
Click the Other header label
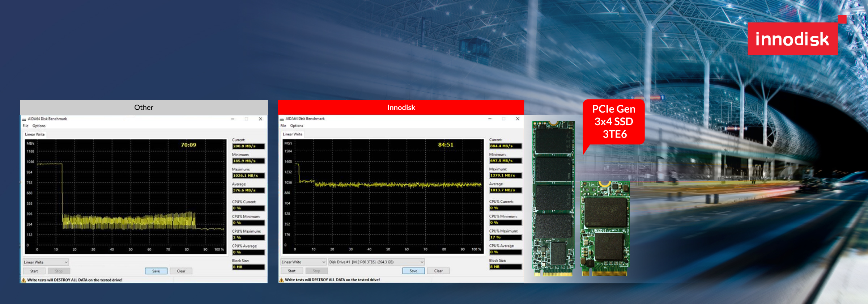coord(144,107)
